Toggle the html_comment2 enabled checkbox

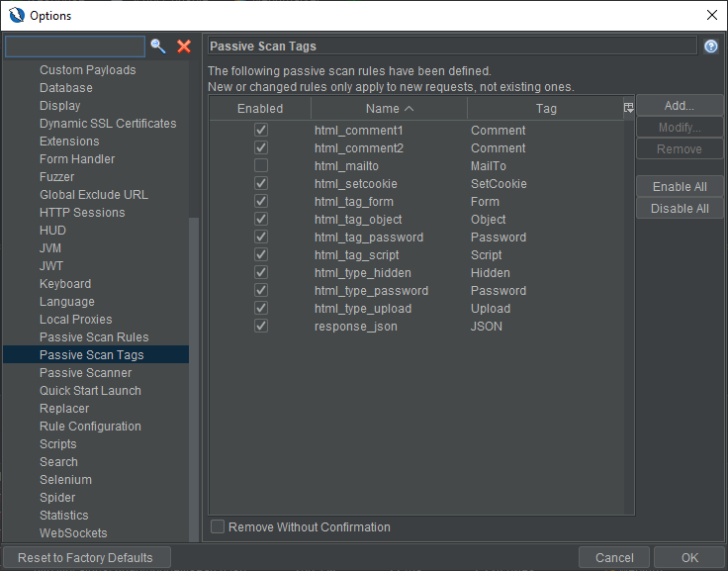pos(261,147)
